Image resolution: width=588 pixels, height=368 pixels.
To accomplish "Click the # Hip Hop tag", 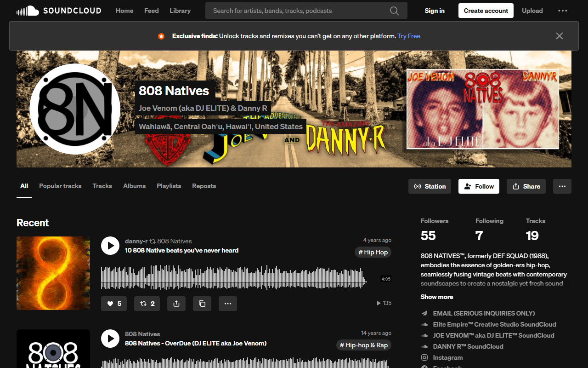I will tap(373, 252).
